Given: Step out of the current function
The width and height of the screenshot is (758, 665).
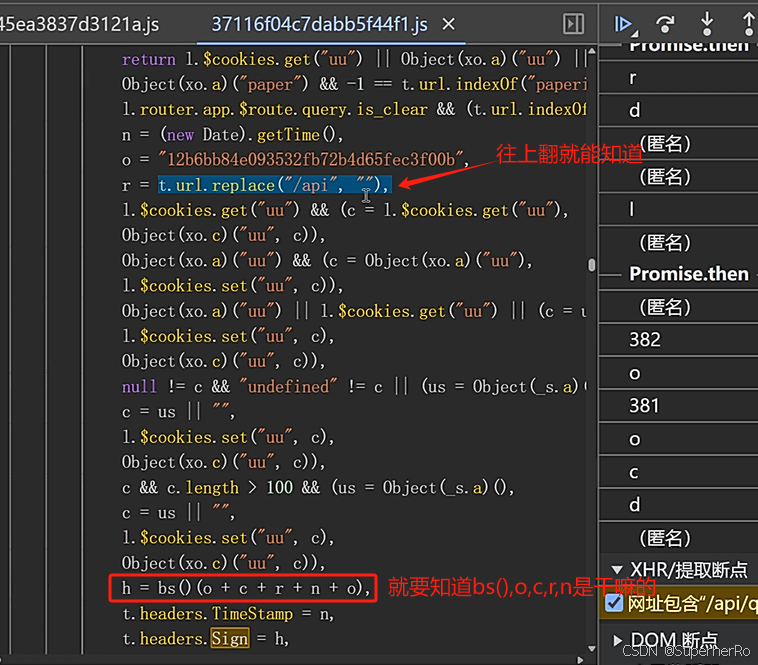Looking at the screenshot, I should pyautogui.click(x=749, y=24).
